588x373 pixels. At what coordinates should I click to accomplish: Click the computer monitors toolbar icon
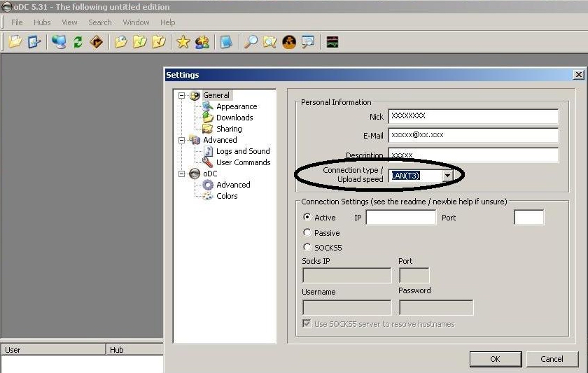tap(59, 41)
